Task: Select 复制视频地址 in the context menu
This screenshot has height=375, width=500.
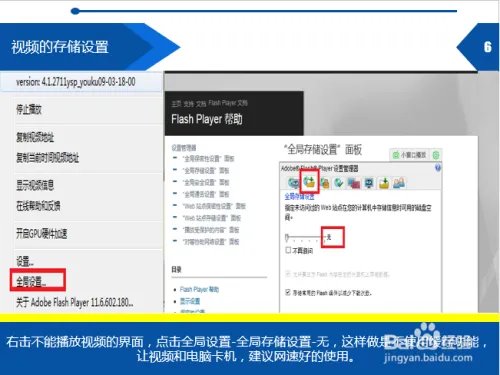Action: 35,137
